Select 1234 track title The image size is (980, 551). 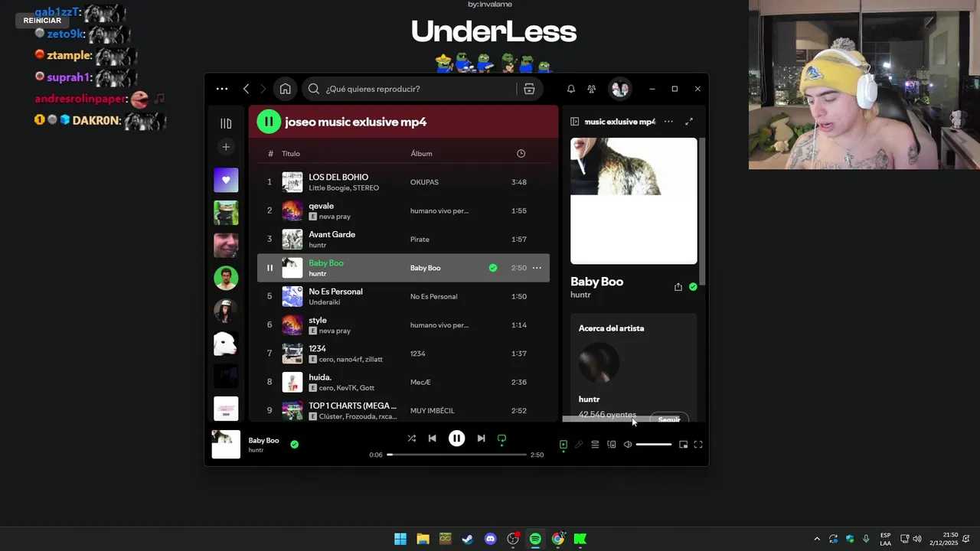pyautogui.click(x=317, y=348)
